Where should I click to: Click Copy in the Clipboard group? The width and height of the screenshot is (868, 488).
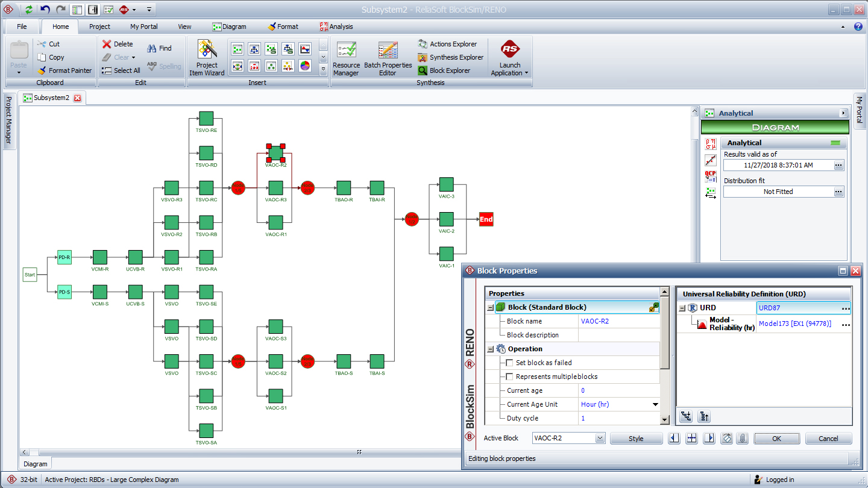[x=51, y=57]
